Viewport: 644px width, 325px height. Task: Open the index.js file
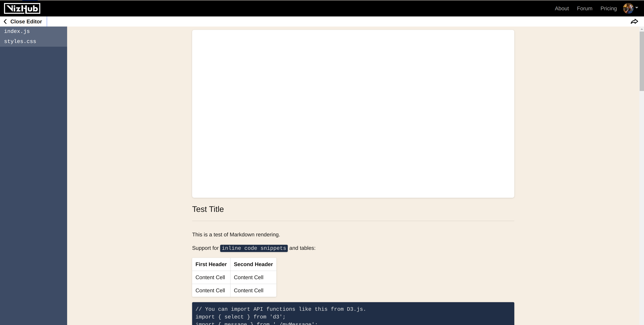pyautogui.click(x=17, y=31)
